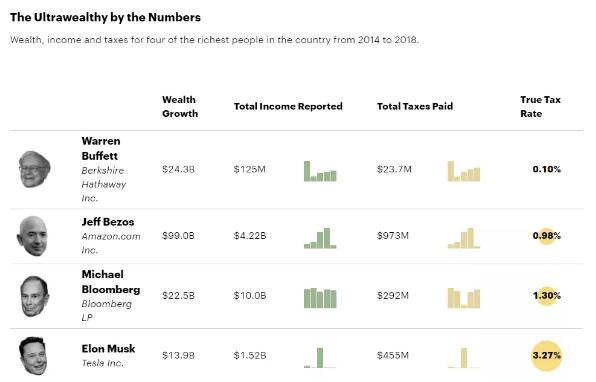Click Elon Musk's portrait photo
596x382 pixels.
[33, 356]
